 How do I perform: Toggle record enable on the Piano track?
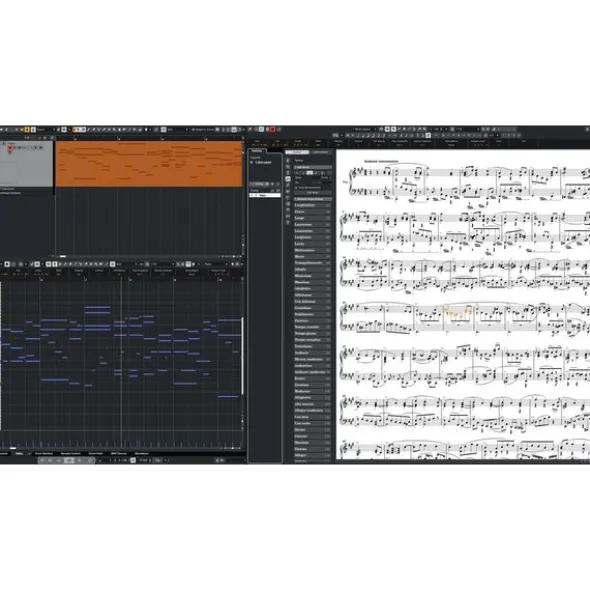[10, 148]
